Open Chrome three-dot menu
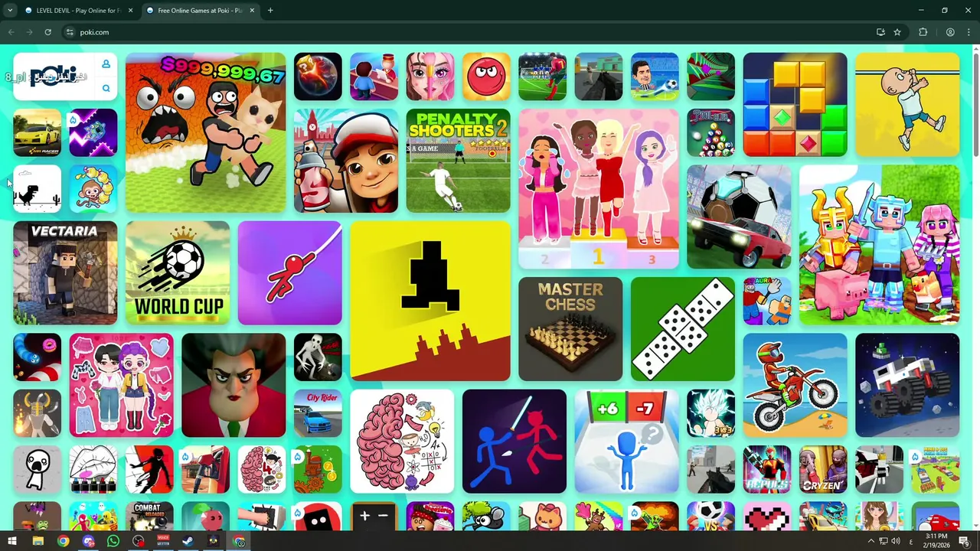Image resolution: width=980 pixels, height=551 pixels. (969, 32)
